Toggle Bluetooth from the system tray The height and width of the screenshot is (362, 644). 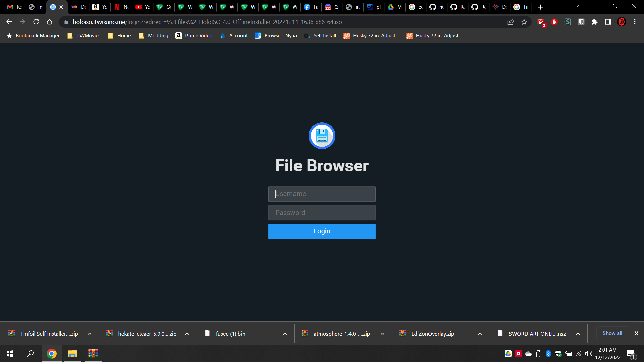coord(548,354)
